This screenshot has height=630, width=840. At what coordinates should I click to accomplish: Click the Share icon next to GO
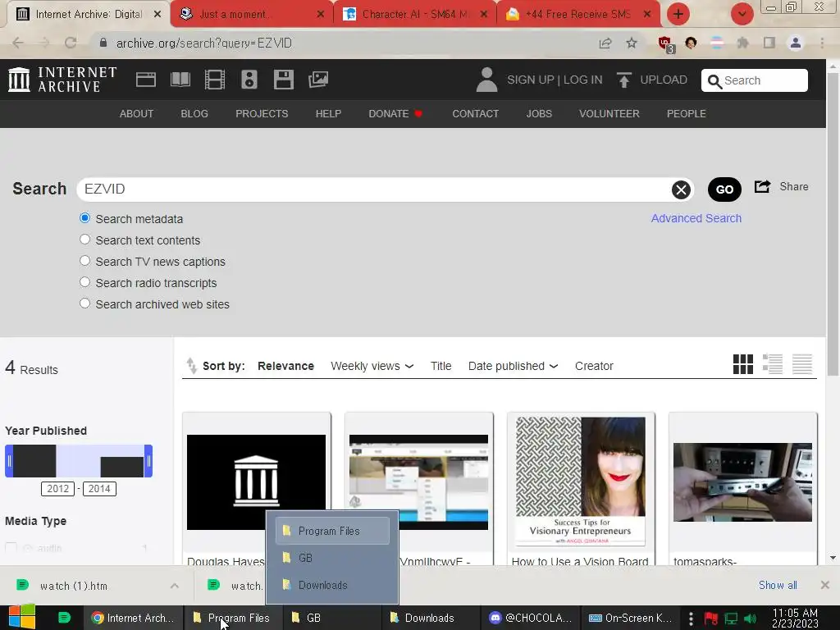[x=762, y=186]
